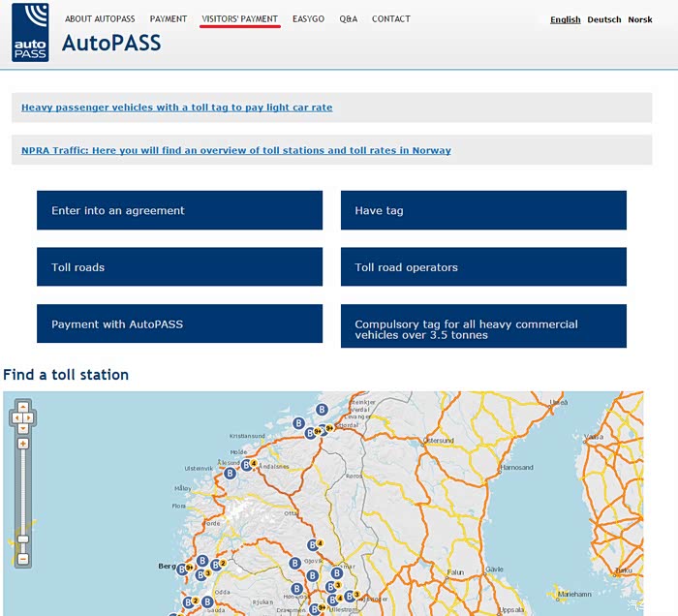Open the Visitors' Payment menu

pyautogui.click(x=239, y=19)
